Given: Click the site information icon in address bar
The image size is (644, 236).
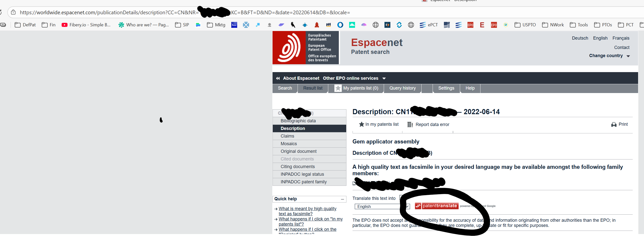Looking at the screenshot, I should tap(13, 12).
